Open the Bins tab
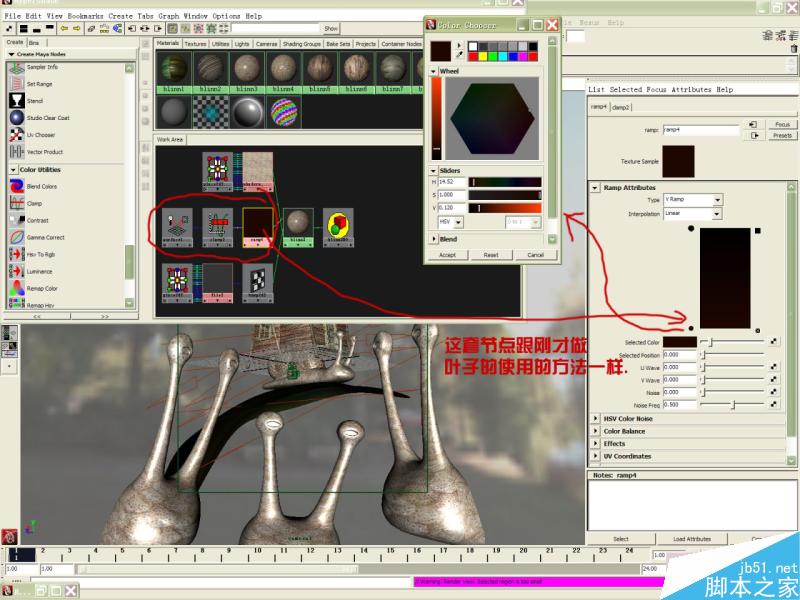The width and height of the screenshot is (800, 600). (34, 43)
